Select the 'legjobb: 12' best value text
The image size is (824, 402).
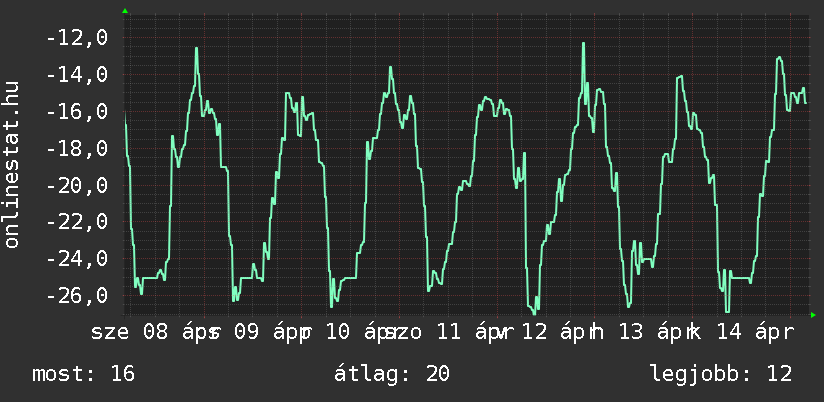[720, 374]
